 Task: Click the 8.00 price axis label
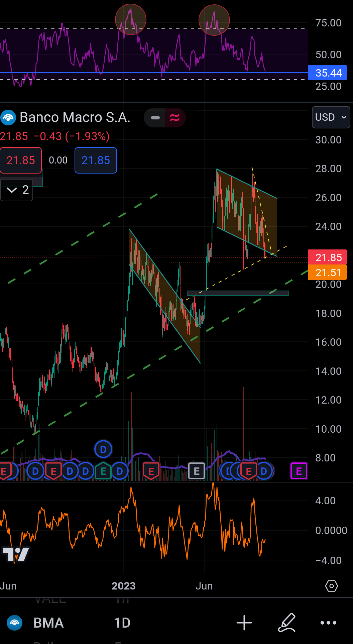pyautogui.click(x=326, y=458)
